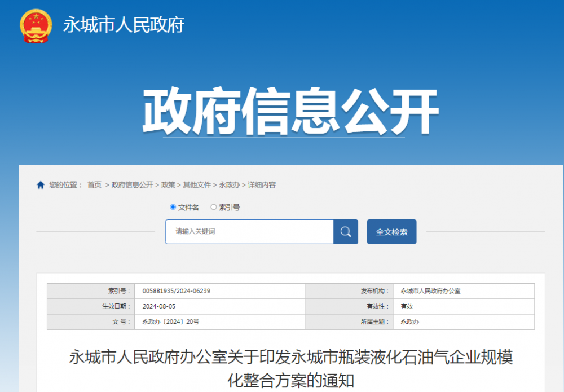Click validity value 有效
This screenshot has width=564, height=392.
coord(407,306)
